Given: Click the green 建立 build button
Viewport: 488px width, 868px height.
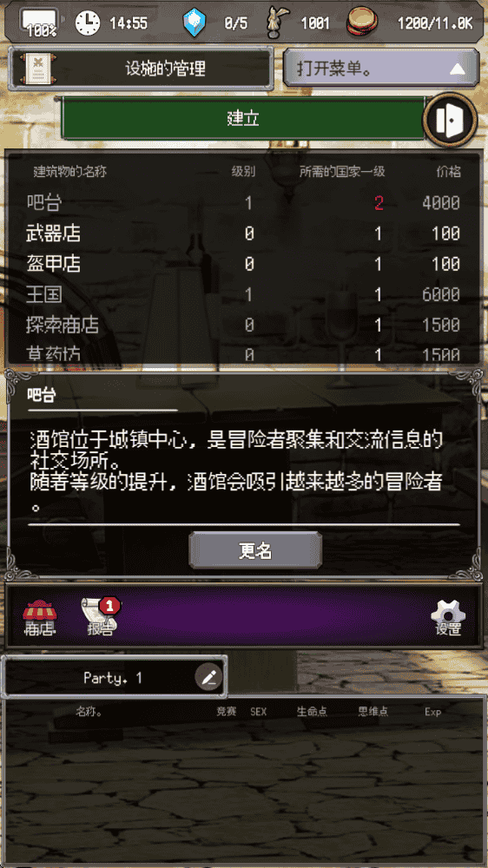Looking at the screenshot, I should pyautogui.click(x=243, y=118).
